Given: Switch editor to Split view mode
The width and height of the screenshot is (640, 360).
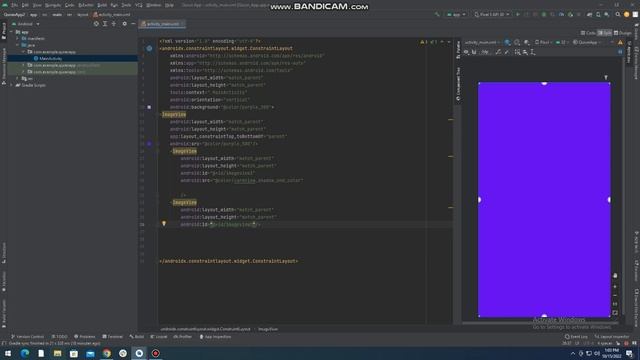Looking at the screenshot, I should click(x=604, y=33).
